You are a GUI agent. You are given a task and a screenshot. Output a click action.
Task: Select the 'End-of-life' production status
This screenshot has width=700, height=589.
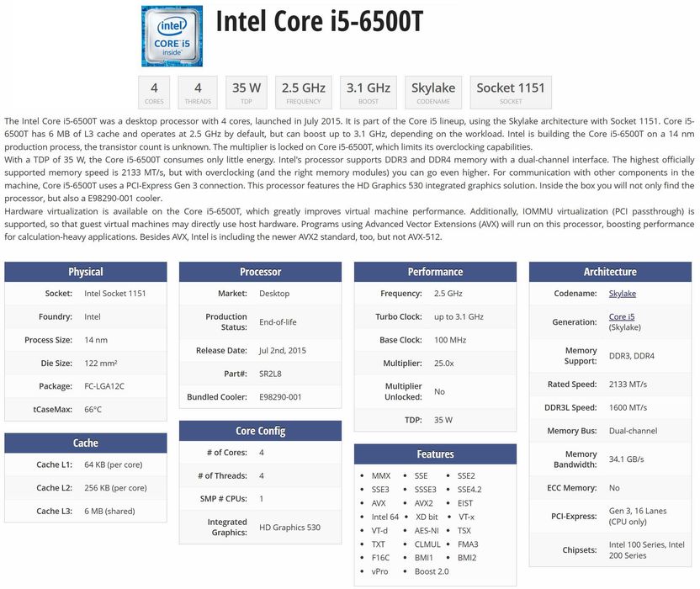278,322
